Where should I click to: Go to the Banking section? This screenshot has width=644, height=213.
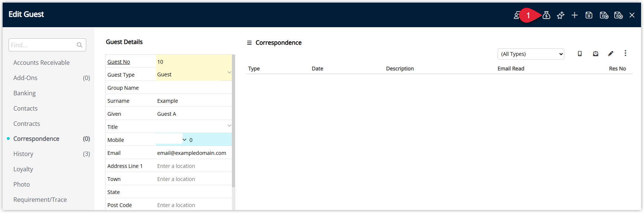25,93
